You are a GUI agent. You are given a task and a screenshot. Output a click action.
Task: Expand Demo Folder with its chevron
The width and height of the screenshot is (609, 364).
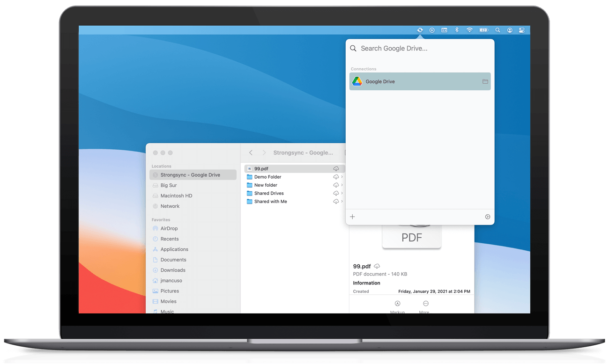pos(342,177)
